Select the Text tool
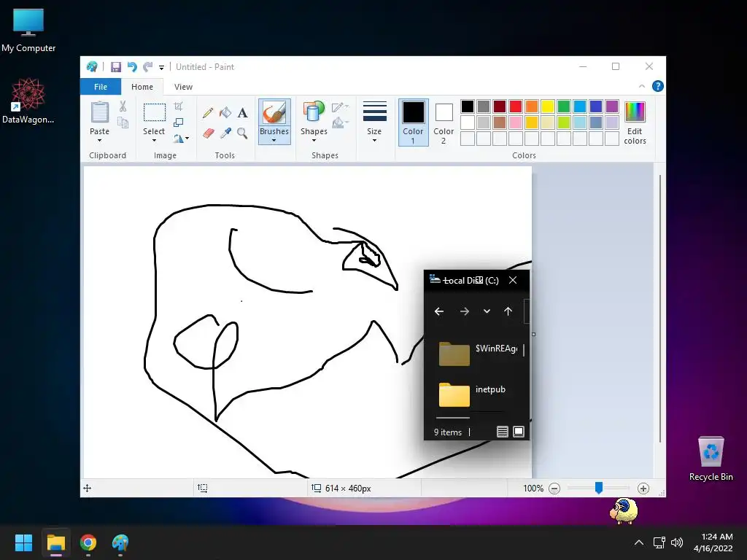The image size is (747, 560). [x=242, y=113]
